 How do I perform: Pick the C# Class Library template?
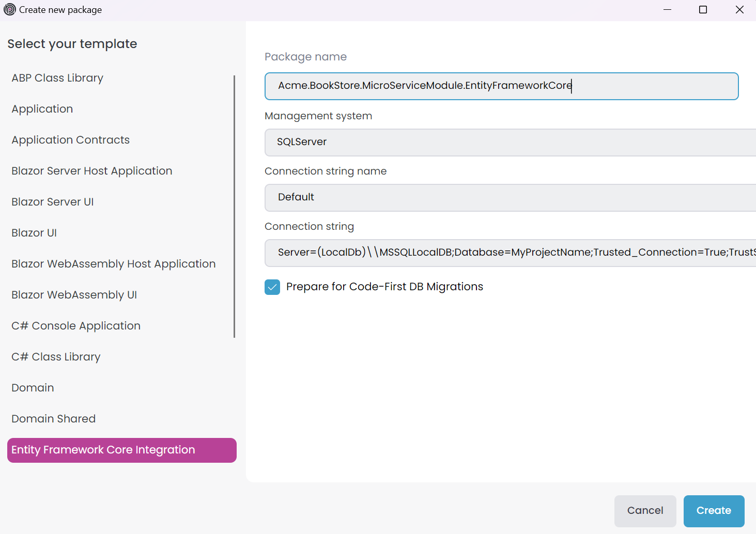(55, 356)
